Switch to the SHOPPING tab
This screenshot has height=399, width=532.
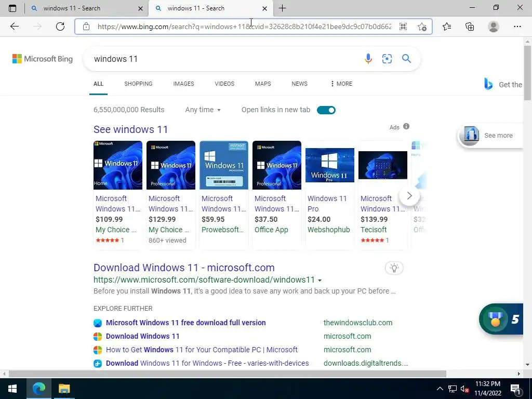(138, 84)
